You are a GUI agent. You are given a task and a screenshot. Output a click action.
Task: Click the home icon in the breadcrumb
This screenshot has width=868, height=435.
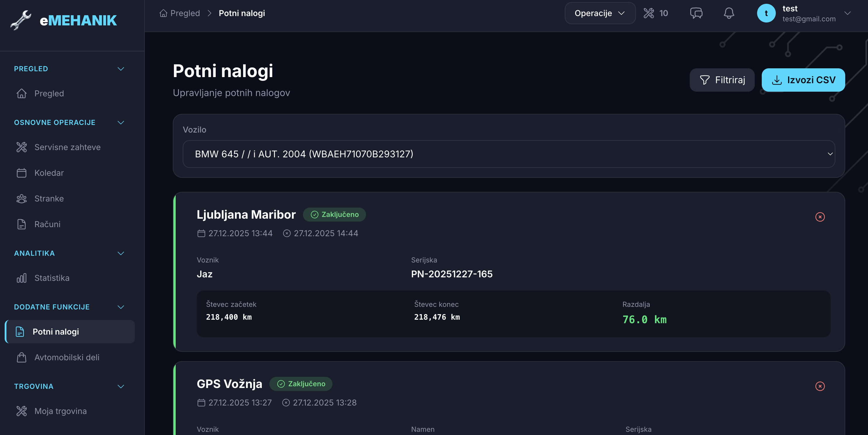[x=163, y=13]
